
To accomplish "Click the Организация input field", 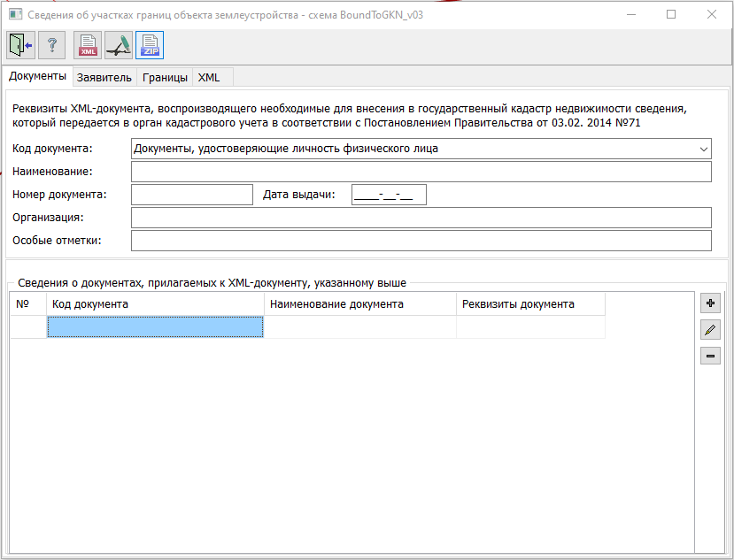I will pyautogui.click(x=421, y=218).
